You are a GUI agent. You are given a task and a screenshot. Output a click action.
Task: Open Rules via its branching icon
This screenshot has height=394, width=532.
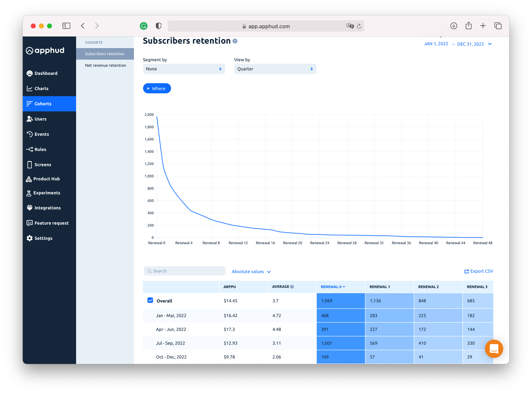30,149
